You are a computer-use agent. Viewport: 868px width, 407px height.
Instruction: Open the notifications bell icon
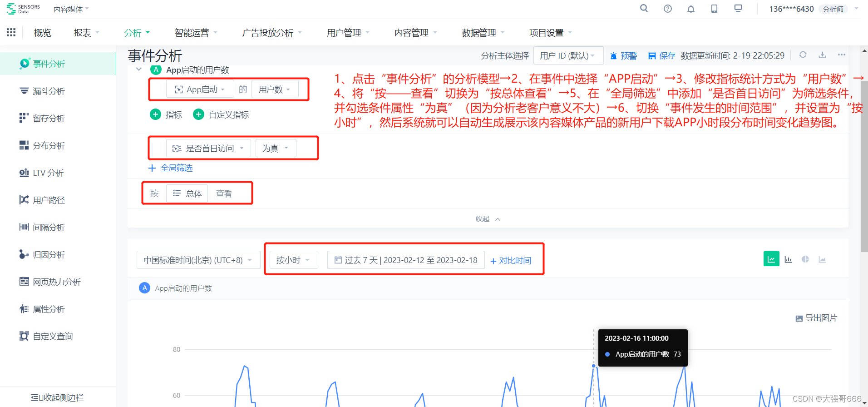coord(691,9)
